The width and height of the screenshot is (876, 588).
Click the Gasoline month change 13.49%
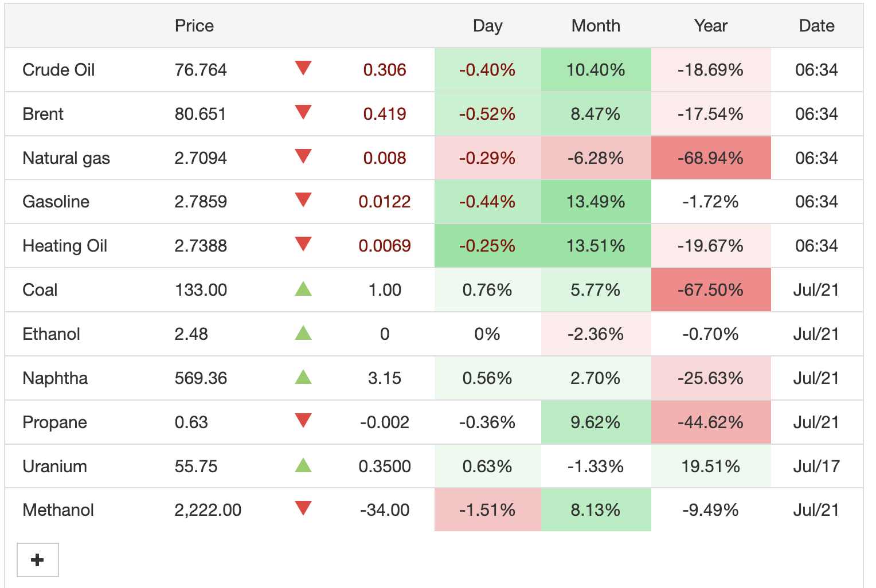coord(596,202)
